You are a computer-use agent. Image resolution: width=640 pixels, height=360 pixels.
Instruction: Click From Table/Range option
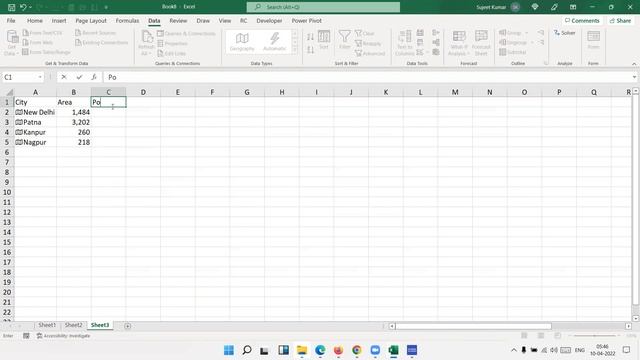click(46, 52)
